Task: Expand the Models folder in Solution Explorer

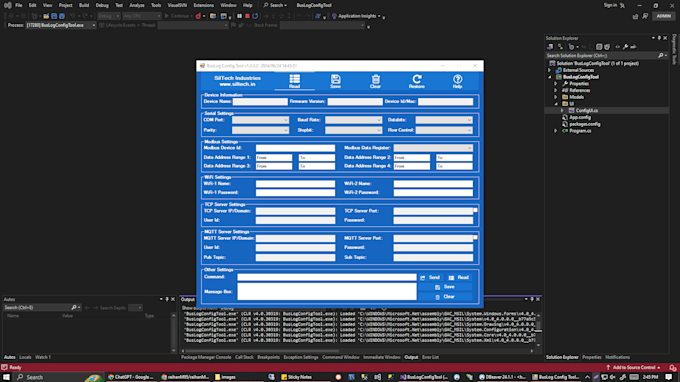Action: [x=556, y=97]
